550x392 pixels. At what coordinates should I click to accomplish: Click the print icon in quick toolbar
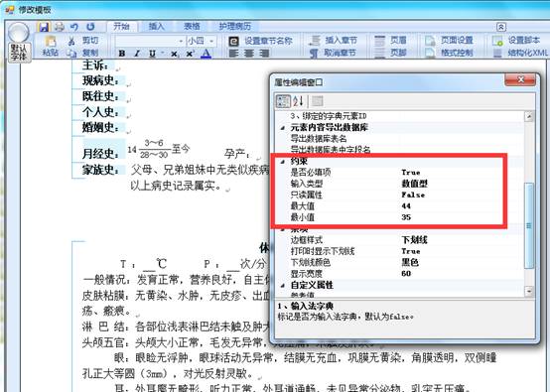click(60, 27)
